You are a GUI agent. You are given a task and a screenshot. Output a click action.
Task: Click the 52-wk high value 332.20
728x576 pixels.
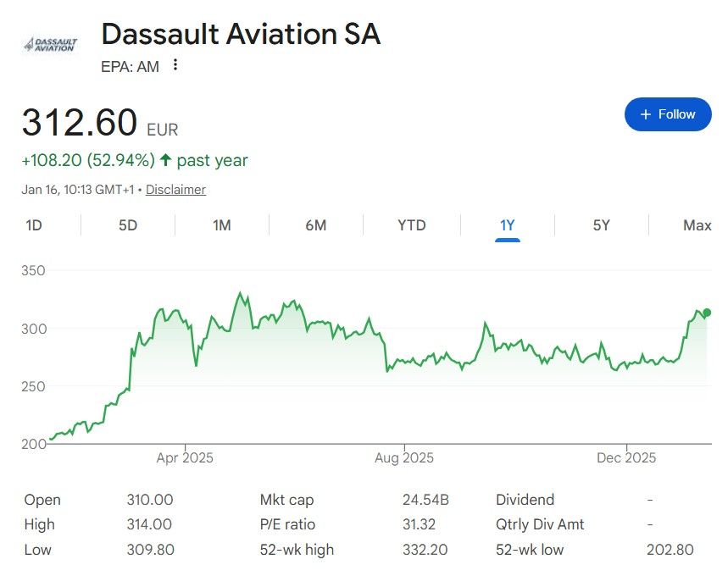pos(425,549)
